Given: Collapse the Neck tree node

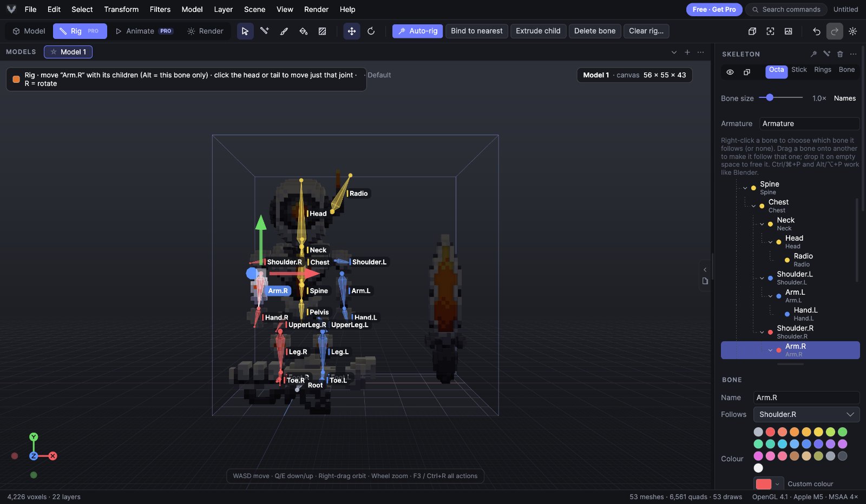Looking at the screenshot, I should [x=762, y=224].
